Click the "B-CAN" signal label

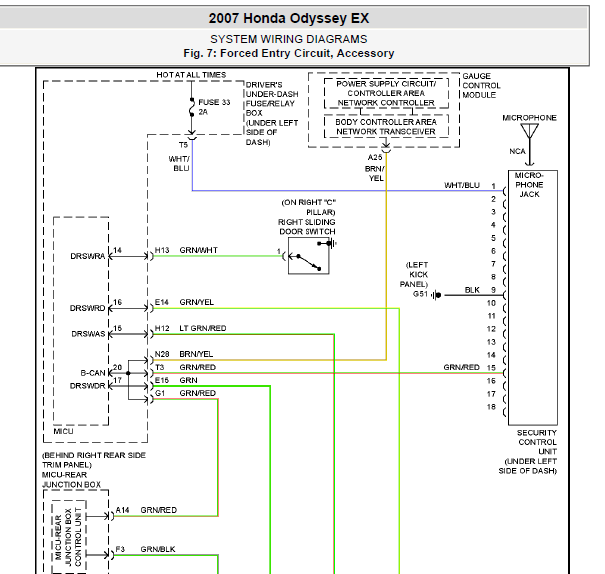[x=93, y=373]
